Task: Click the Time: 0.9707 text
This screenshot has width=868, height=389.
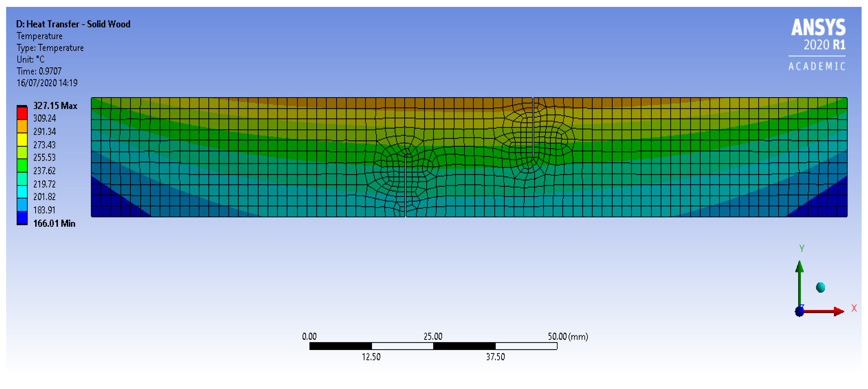Action: click(39, 71)
